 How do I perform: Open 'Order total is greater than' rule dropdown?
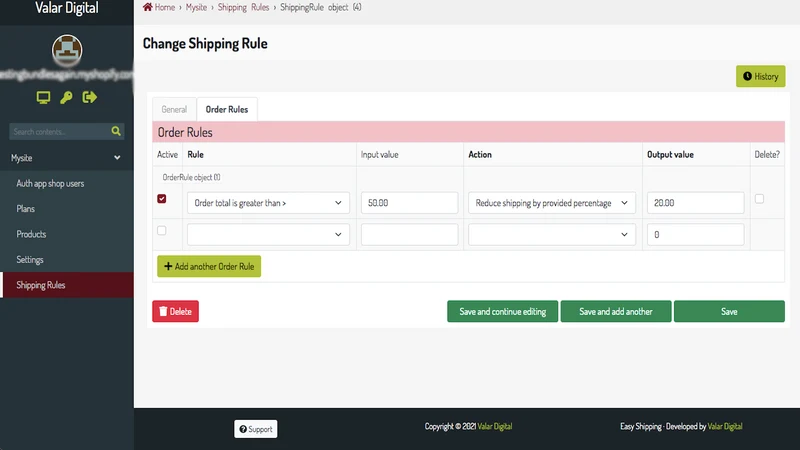click(268, 203)
